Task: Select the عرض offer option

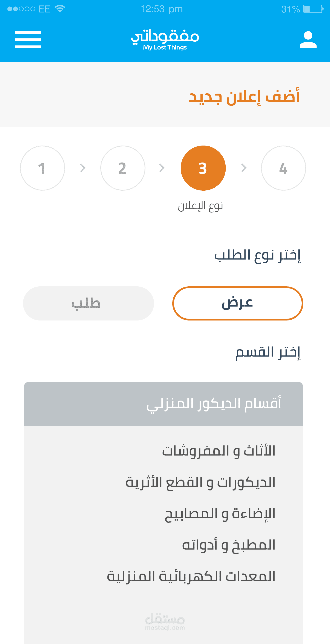Action: (x=237, y=303)
